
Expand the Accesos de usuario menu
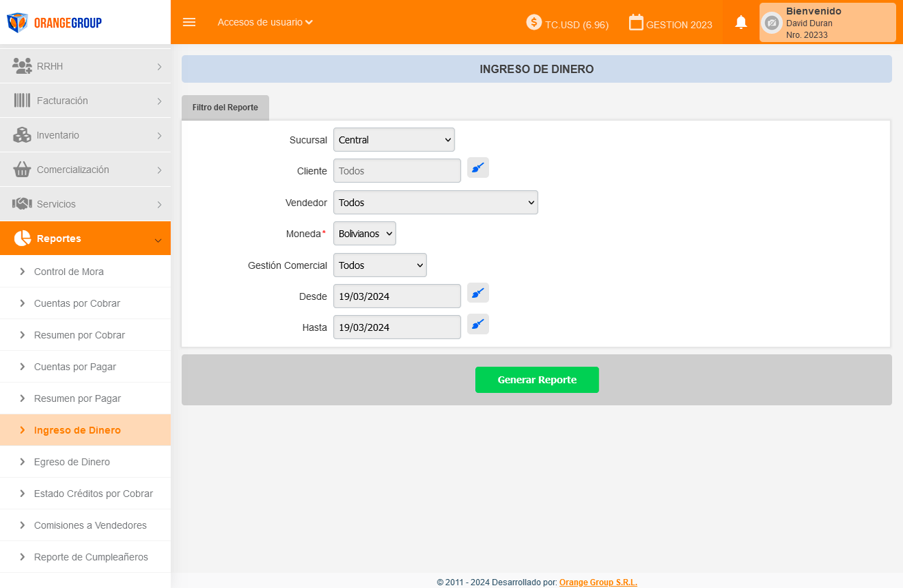click(265, 22)
